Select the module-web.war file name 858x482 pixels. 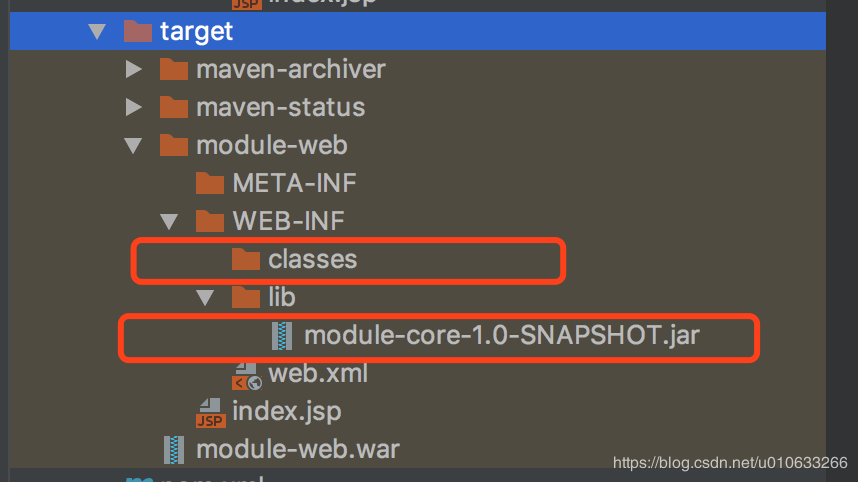click(298, 449)
